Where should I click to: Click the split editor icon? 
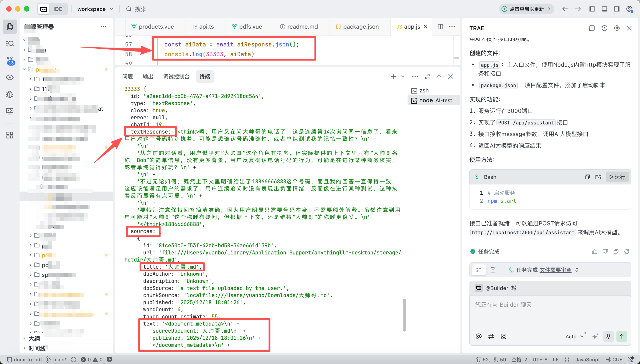click(440, 27)
